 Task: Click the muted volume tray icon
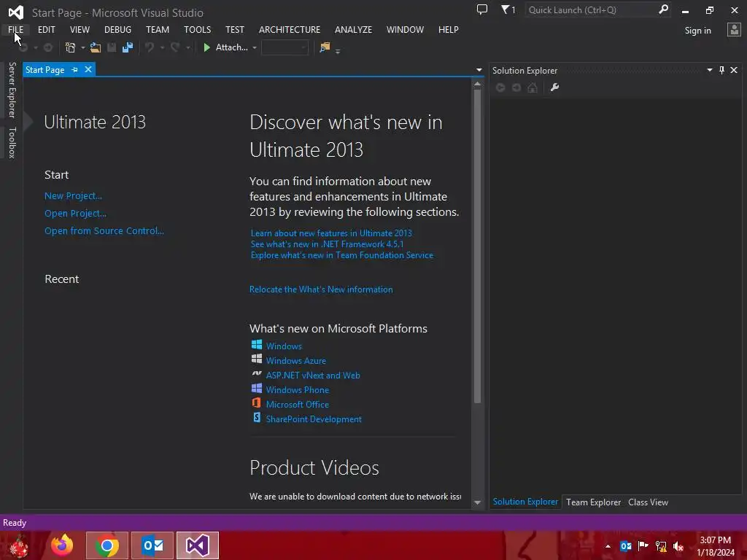(x=678, y=546)
